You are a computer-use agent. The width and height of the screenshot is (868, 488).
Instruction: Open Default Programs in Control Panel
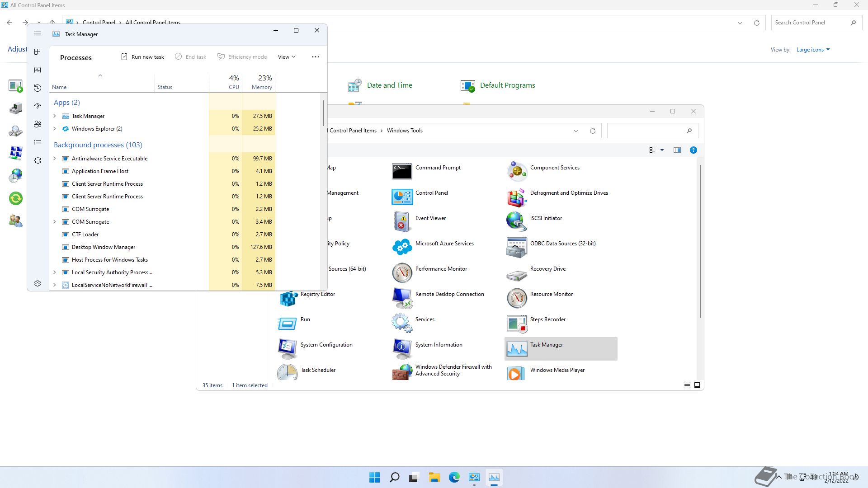[x=498, y=85]
